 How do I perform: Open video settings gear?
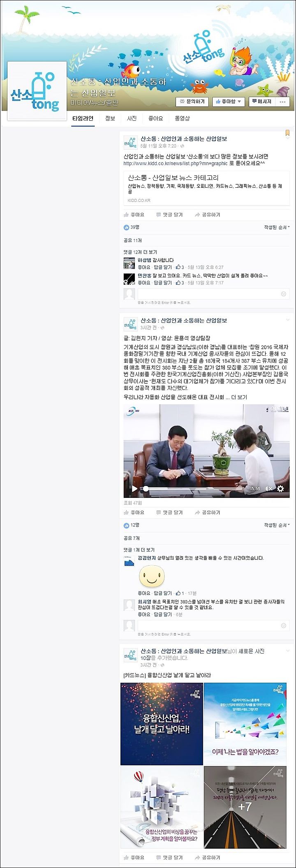click(x=280, y=488)
